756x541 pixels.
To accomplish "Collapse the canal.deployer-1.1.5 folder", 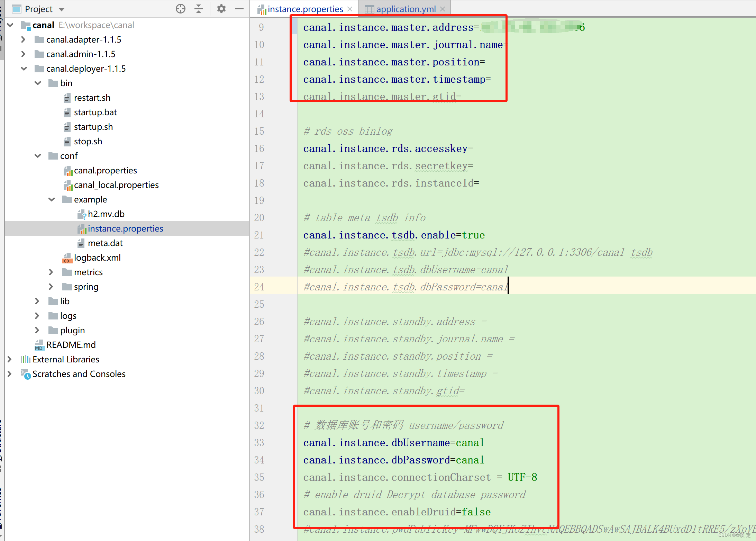I will [24, 69].
